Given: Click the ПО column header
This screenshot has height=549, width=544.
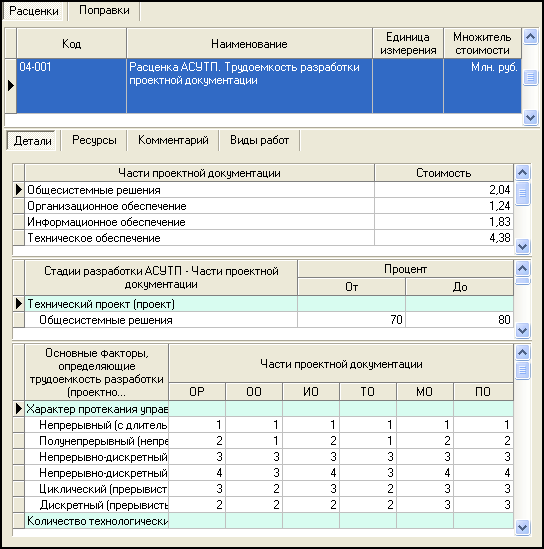Looking at the screenshot, I should click(x=483, y=391).
